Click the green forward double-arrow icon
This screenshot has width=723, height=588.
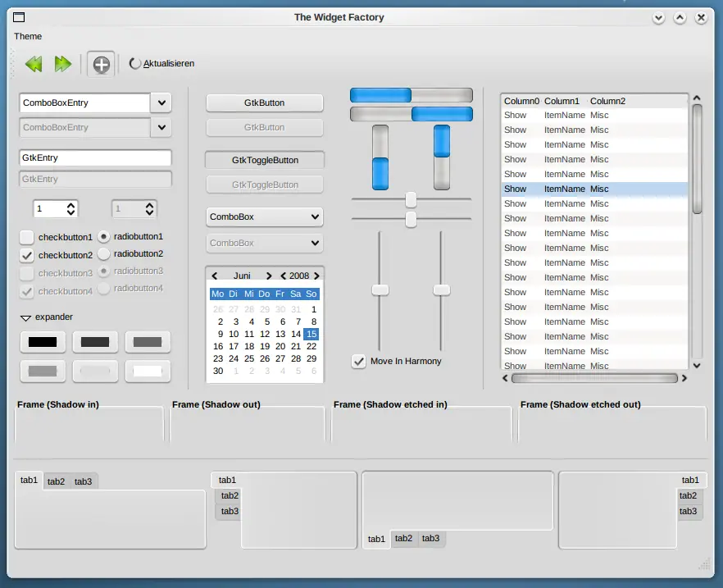point(62,64)
